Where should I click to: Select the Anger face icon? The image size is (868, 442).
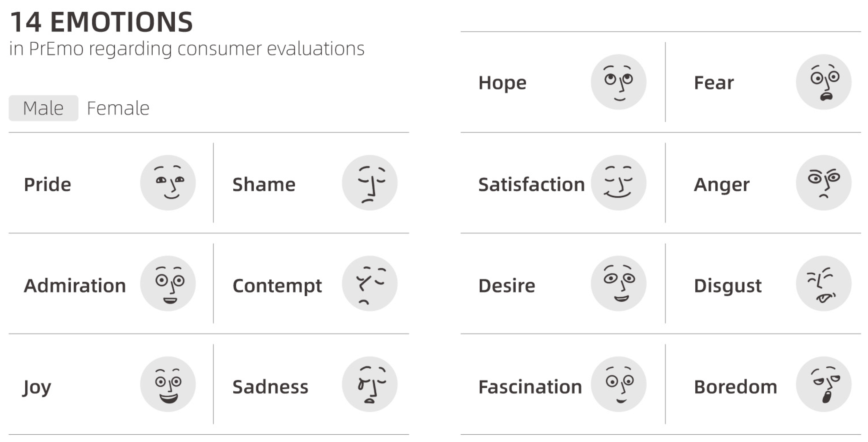824,183
